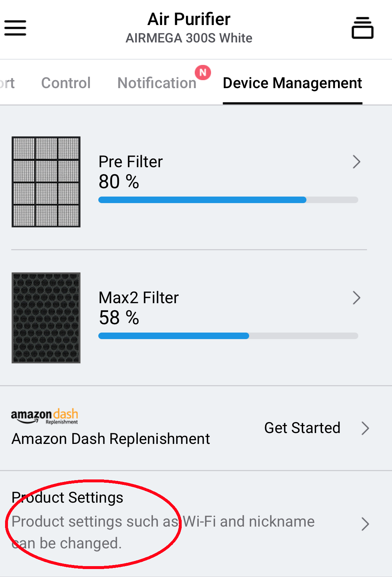
Task: Tap the Pre Filter grid image
Action: [x=46, y=182]
